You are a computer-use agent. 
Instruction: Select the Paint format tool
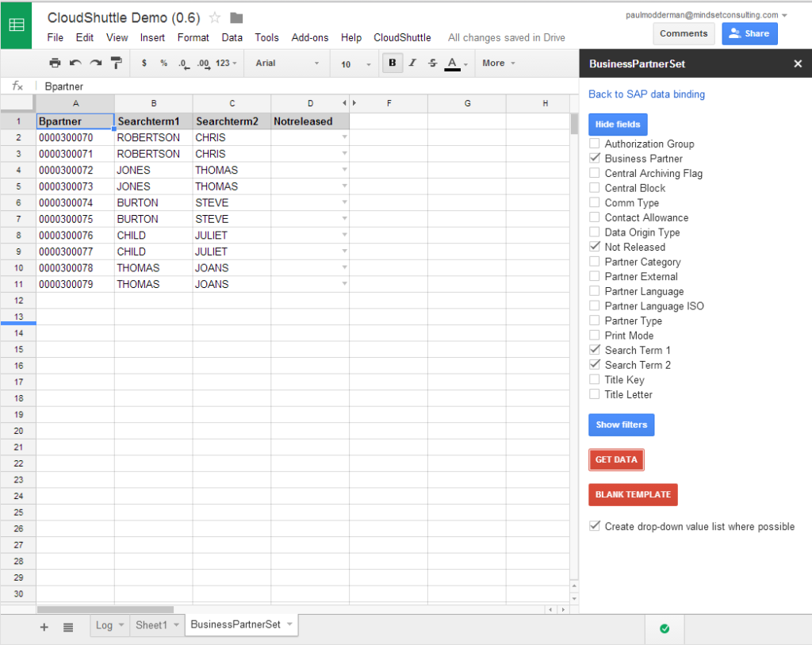point(117,63)
